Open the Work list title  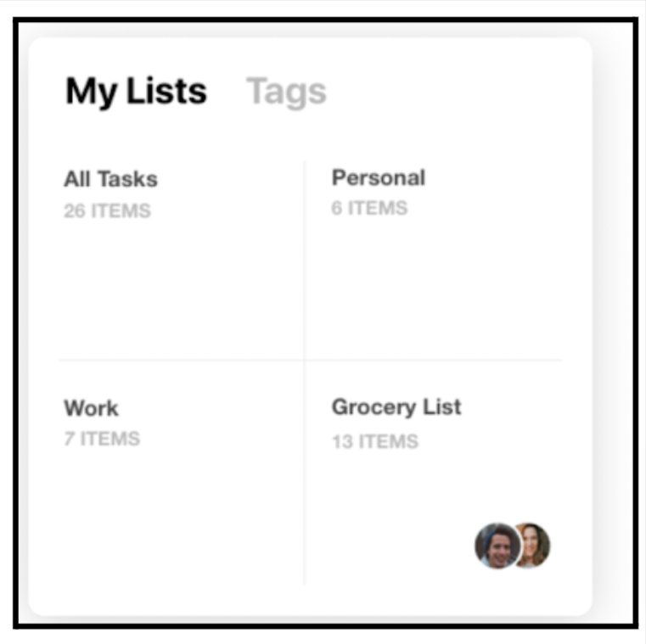pos(91,408)
